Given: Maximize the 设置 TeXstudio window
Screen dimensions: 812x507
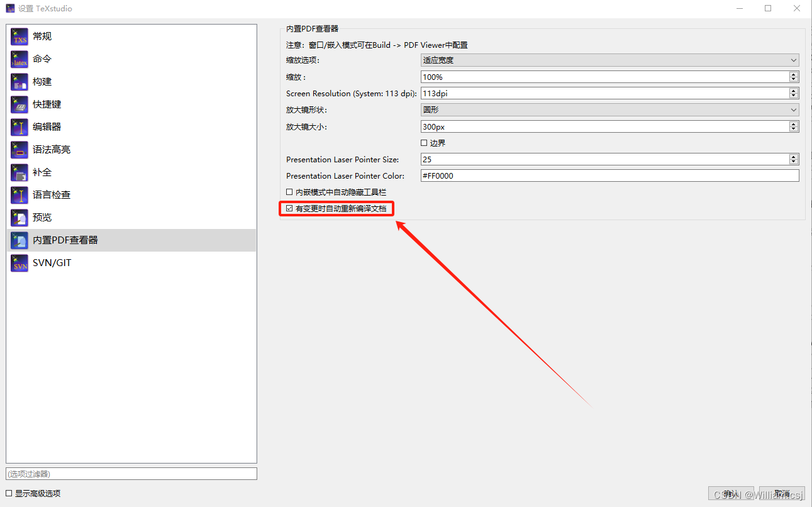Looking at the screenshot, I should click(768, 8).
